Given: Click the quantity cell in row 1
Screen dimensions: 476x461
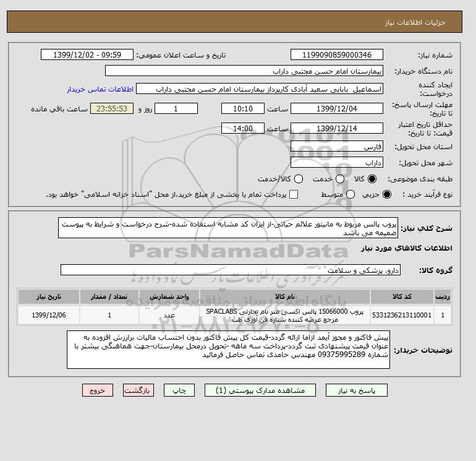Looking at the screenshot, I should click(x=109, y=315).
